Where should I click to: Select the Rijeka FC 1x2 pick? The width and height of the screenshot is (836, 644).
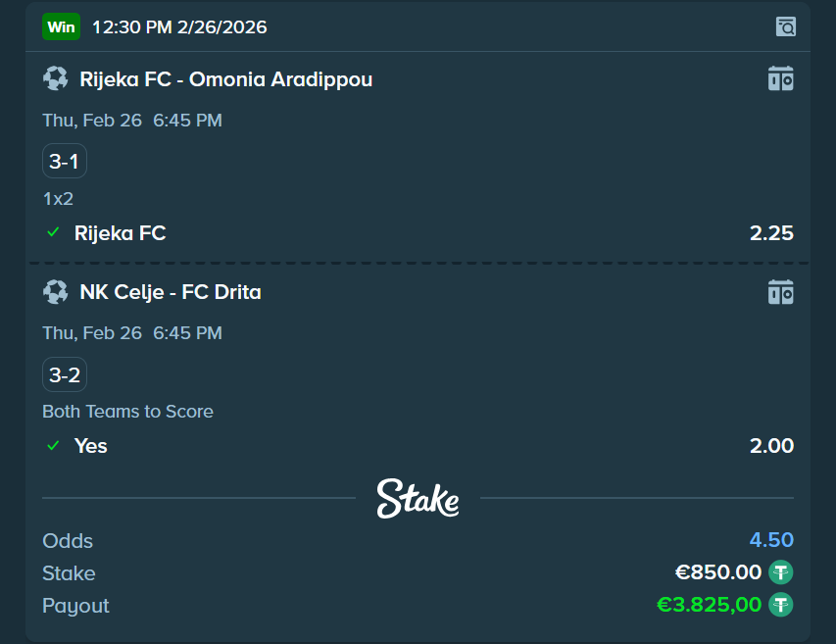tap(120, 233)
